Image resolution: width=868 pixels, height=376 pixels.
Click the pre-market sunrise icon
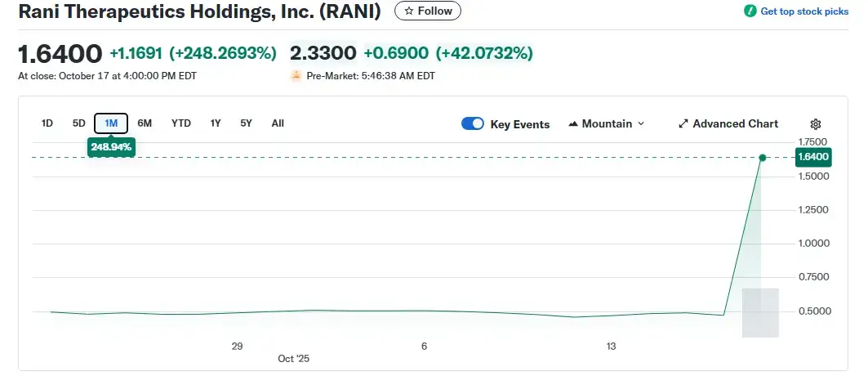coord(296,76)
